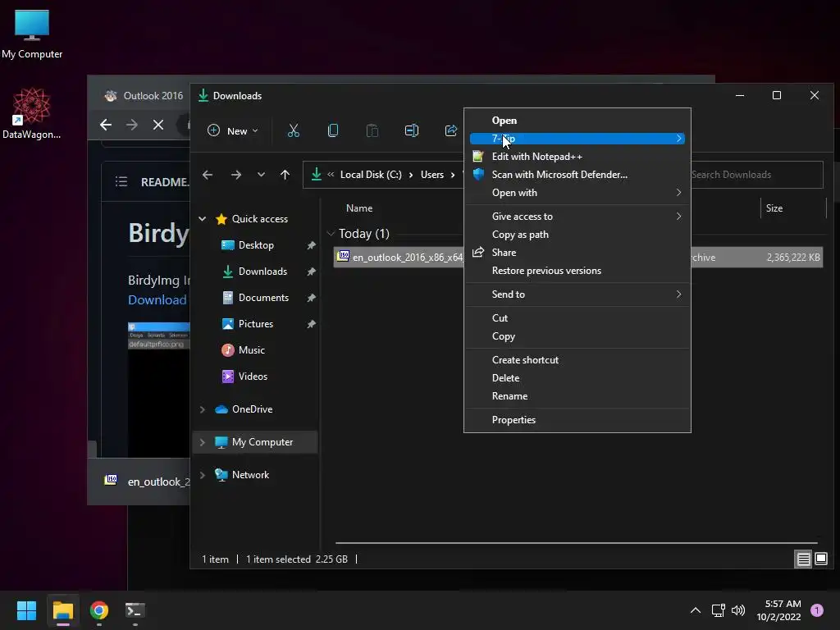Screen dimensions: 840x630
Task: Open Pictures in Quick access
Action: [x=256, y=324]
